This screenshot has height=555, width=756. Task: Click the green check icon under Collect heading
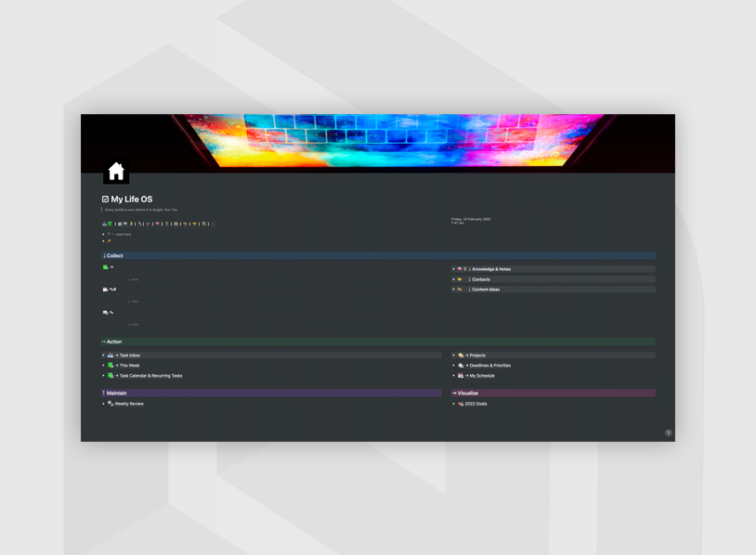tap(105, 267)
